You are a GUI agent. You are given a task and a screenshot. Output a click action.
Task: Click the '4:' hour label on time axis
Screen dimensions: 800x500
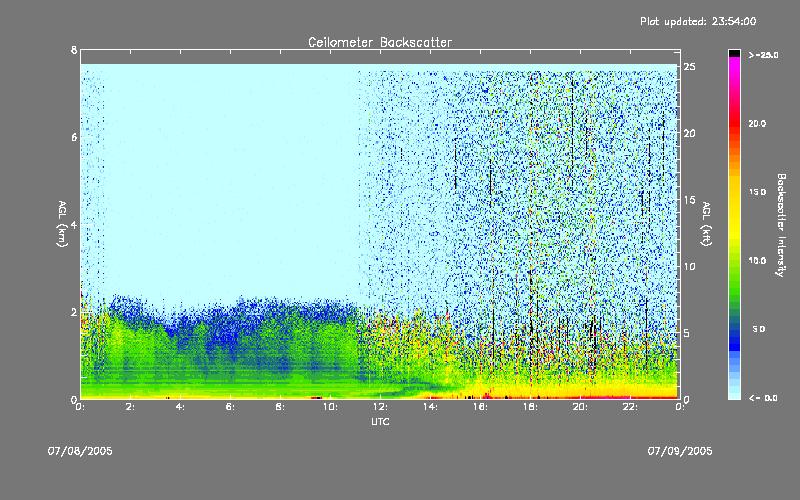181,407
